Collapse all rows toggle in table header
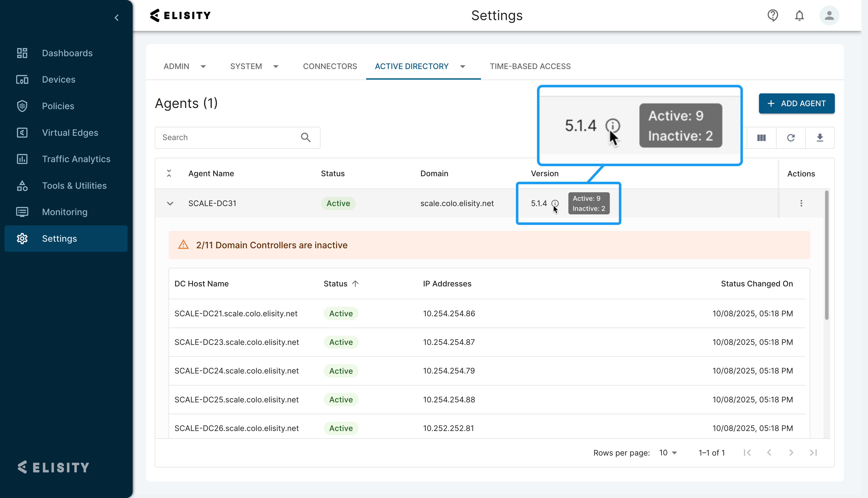 [x=169, y=173]
